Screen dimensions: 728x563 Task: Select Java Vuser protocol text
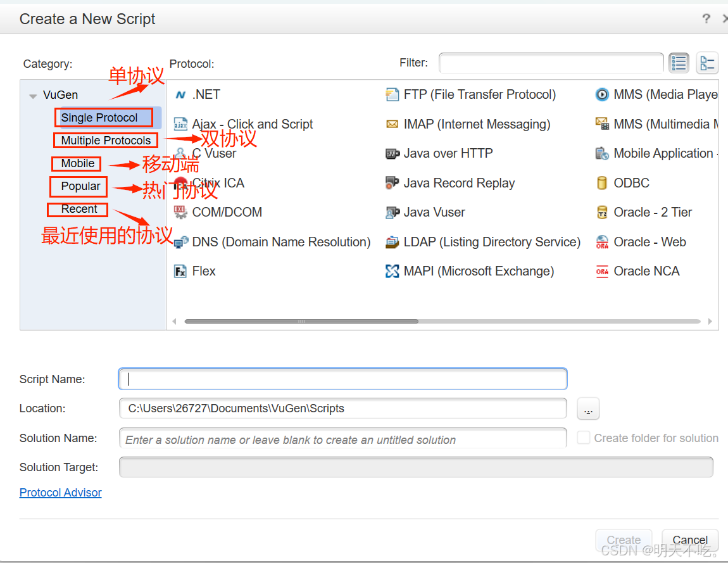pos(434,212)
